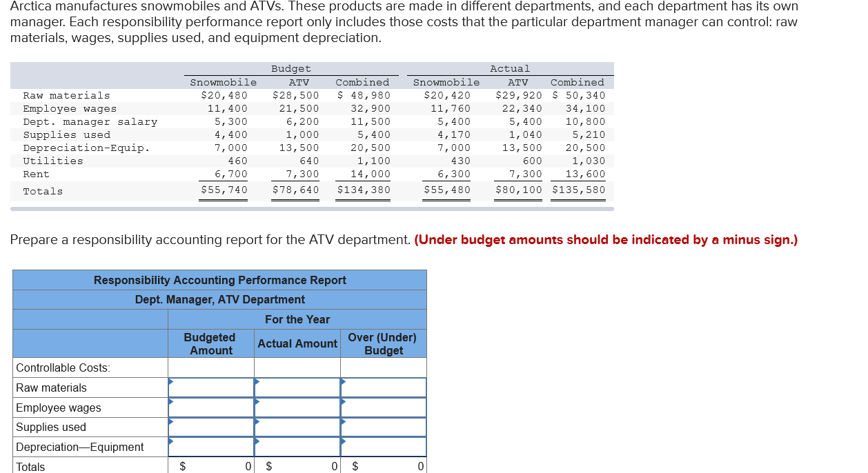Image resolution: width=868 pixels, height=473 pixels.
Task: Click Supplies used Budgeted Amount cell
Action: pos(211,427)
